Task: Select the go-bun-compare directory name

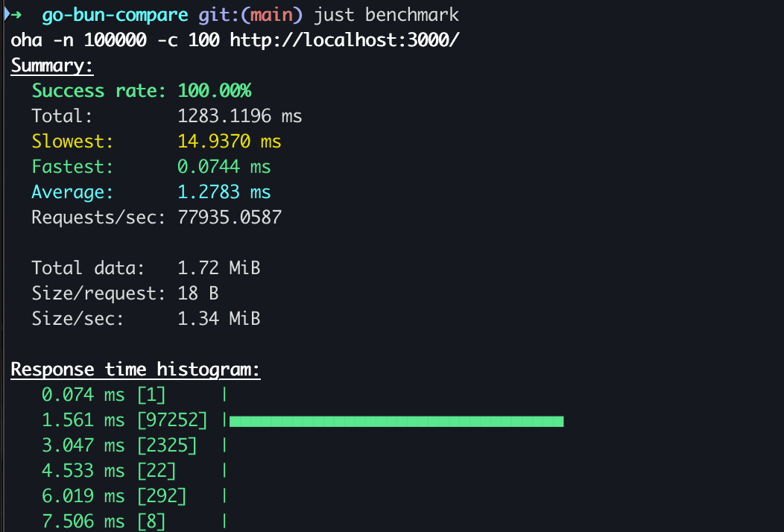Action: (114, 14)
